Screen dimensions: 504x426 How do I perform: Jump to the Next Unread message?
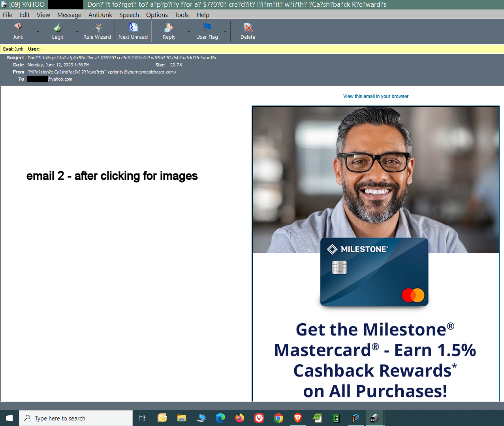click(x=133, y=31)
